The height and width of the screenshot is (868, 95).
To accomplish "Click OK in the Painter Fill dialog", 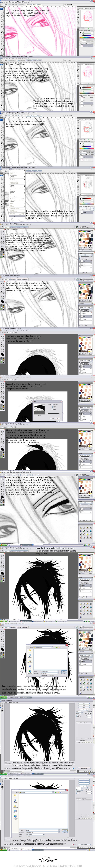I will (58, 419).
